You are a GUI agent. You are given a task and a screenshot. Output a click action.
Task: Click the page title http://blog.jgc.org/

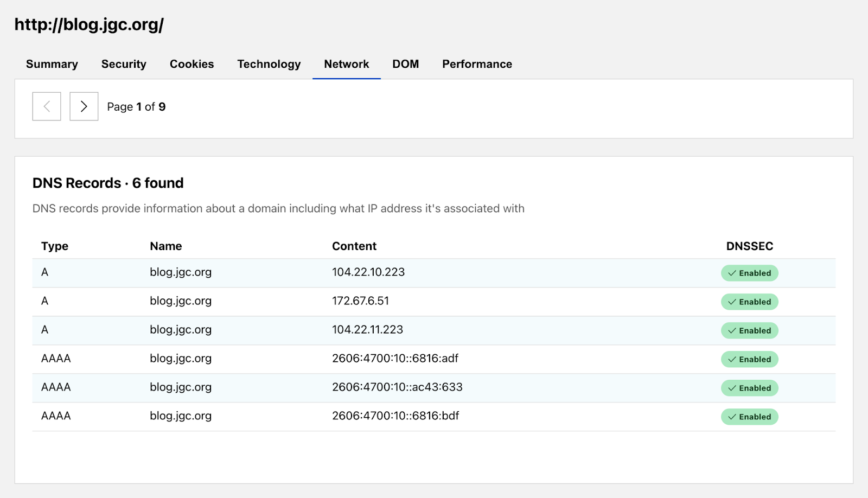pyautogui.click(x=89, y=24)
